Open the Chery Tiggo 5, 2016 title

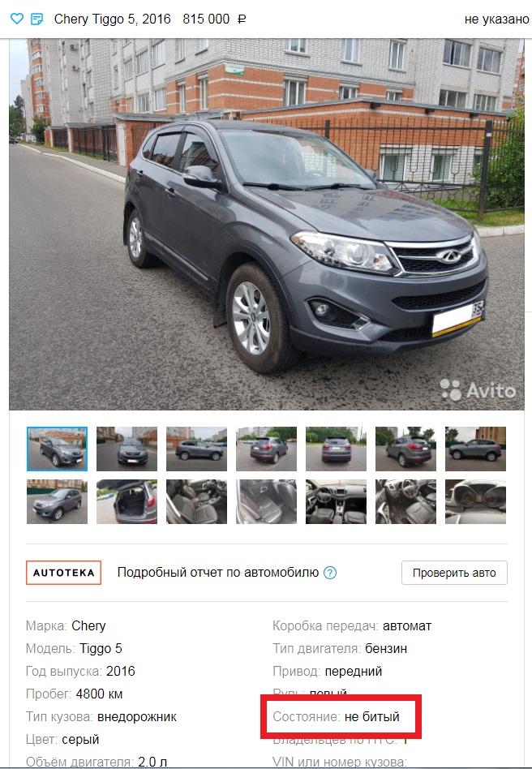pos(112,19)
